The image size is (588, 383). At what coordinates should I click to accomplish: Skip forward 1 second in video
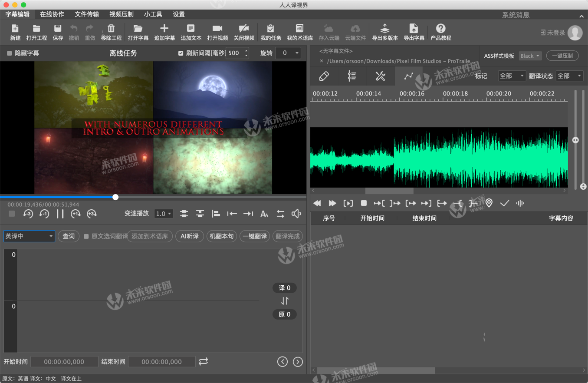click(76, 214)
